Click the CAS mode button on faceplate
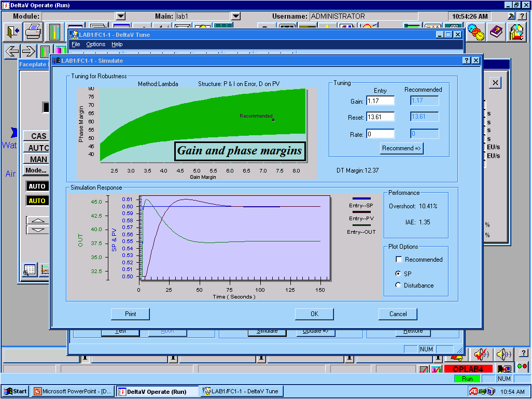 [x=36, y=136]
